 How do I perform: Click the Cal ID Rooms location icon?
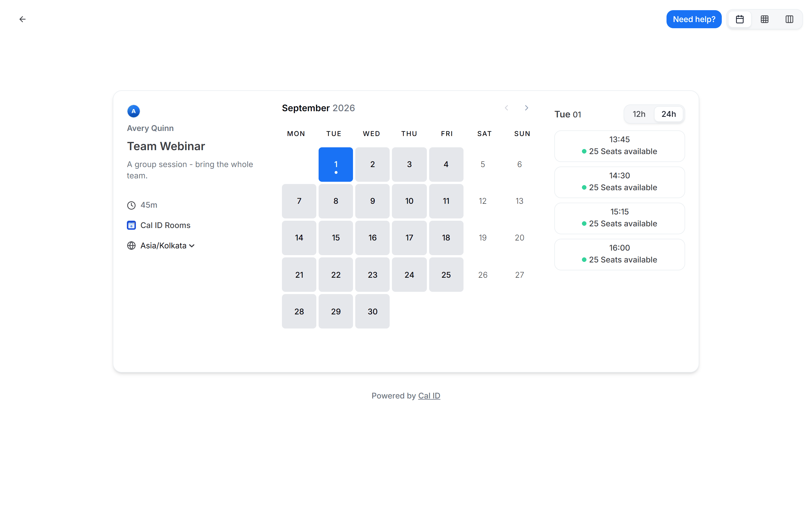tap(131, 225)
